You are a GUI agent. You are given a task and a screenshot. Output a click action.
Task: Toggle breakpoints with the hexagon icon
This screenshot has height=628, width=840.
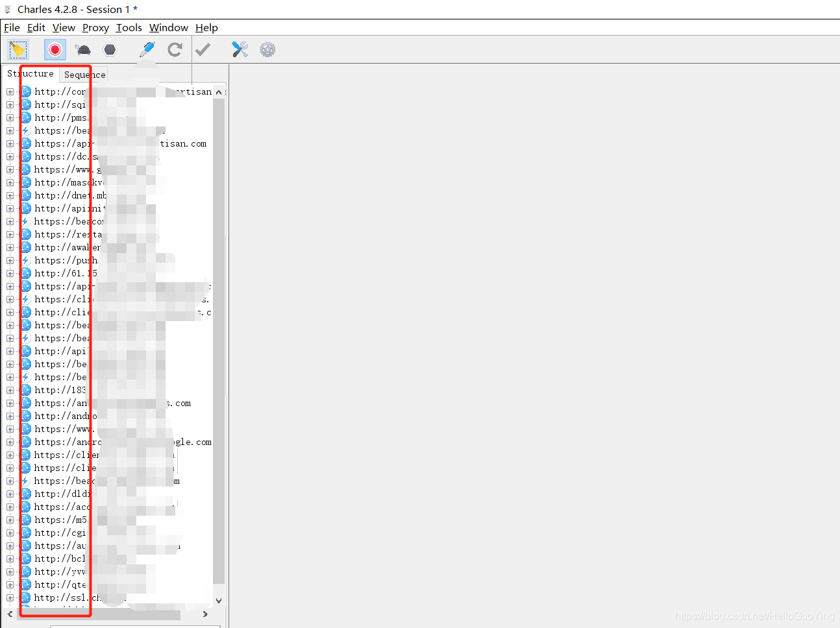point(110,49)
